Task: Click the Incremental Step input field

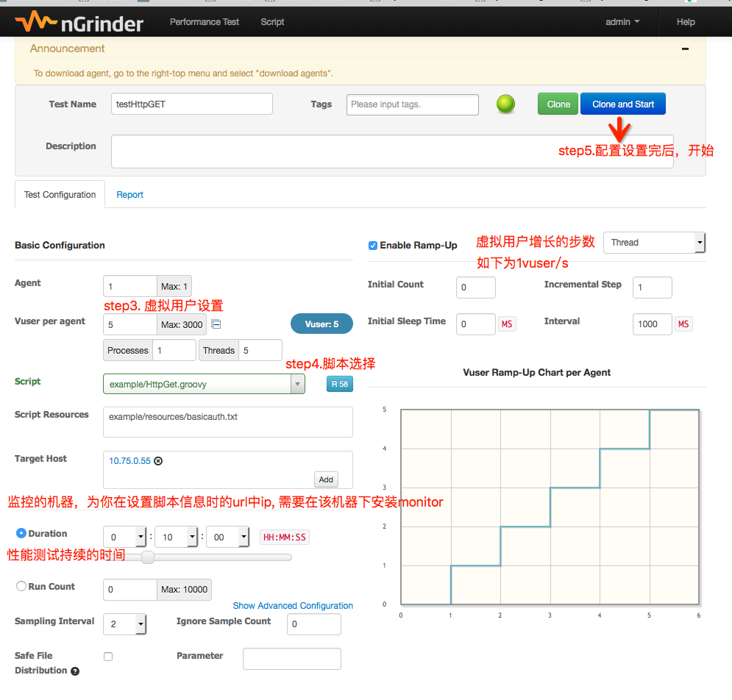Action: tap(652, 287)
